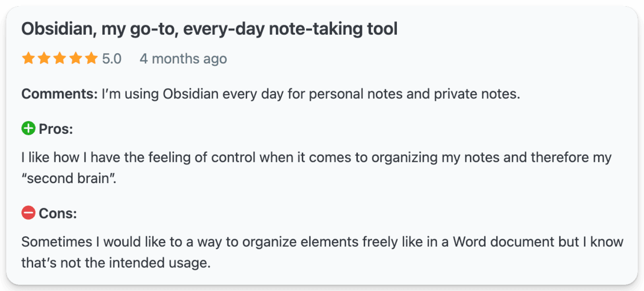The height and width of the screenshot is (291, 644).
Task: Select the third star in the rating
Action: 60,58
